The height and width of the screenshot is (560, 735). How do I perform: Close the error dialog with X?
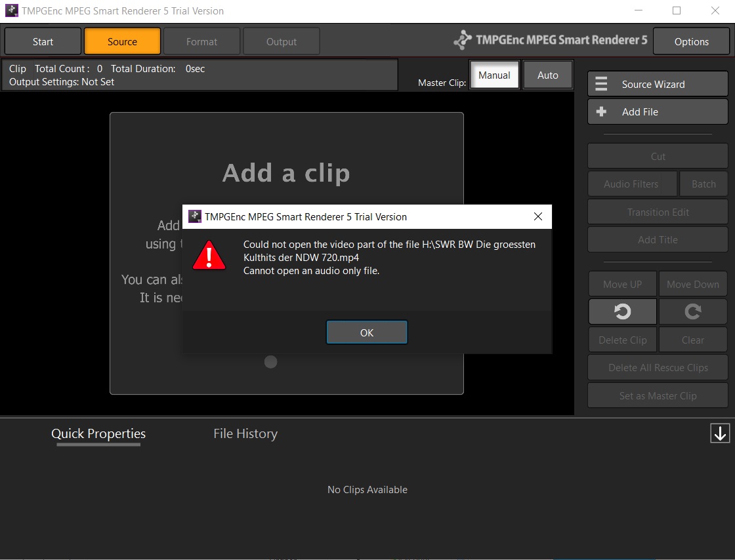point(537,216)
